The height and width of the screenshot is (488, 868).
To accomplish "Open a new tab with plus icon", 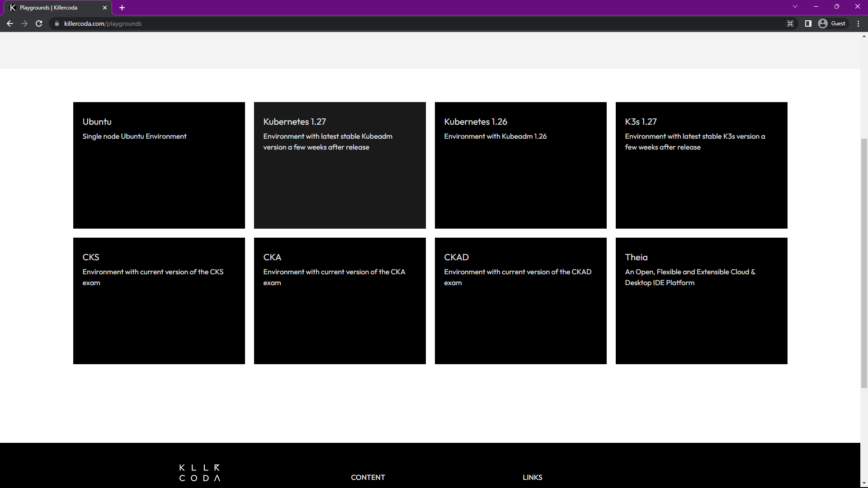I will pos(122,8).
